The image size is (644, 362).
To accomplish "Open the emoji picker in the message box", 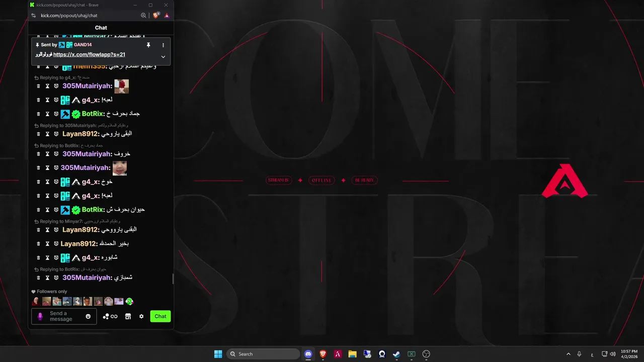I will (88, 316).
